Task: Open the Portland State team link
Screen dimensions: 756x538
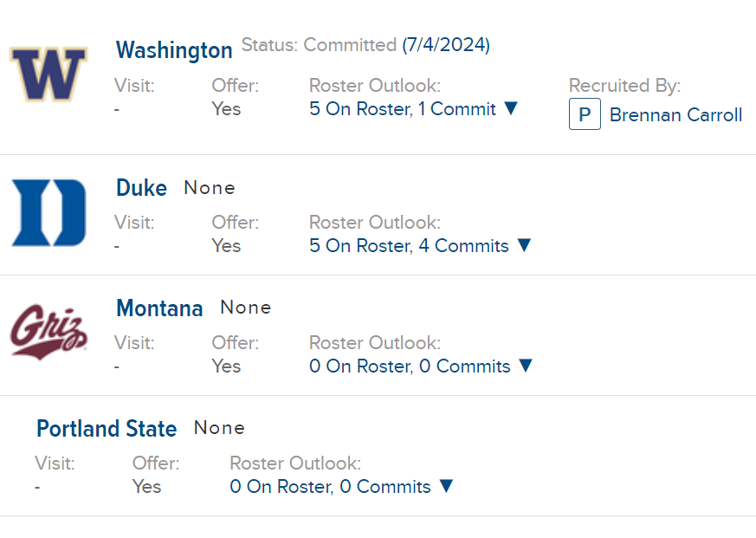Action: [x=107, y=429]
